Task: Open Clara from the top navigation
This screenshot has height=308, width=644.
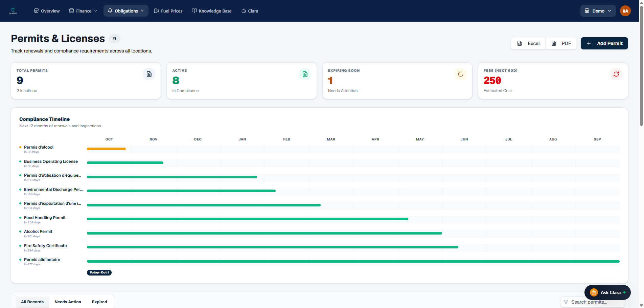Action: [x=250, y=11]
